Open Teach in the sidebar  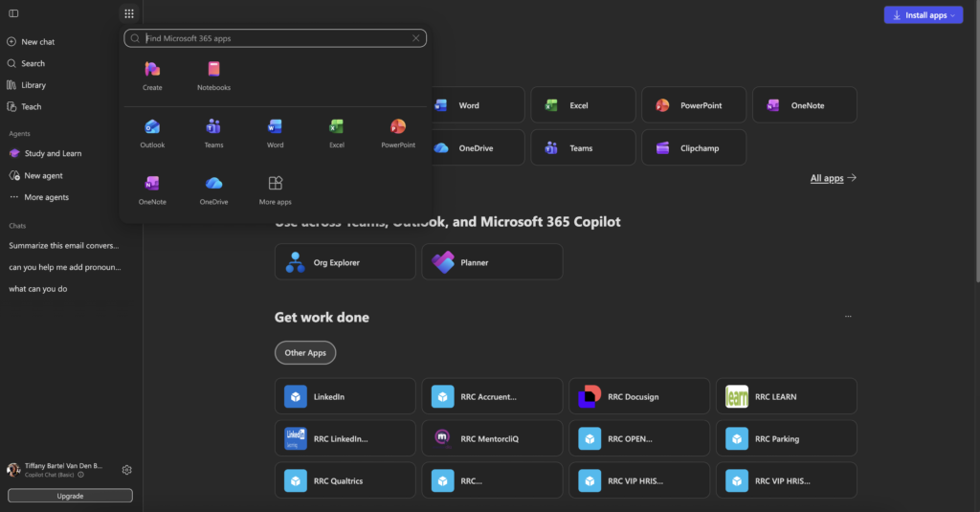point(25,107)
